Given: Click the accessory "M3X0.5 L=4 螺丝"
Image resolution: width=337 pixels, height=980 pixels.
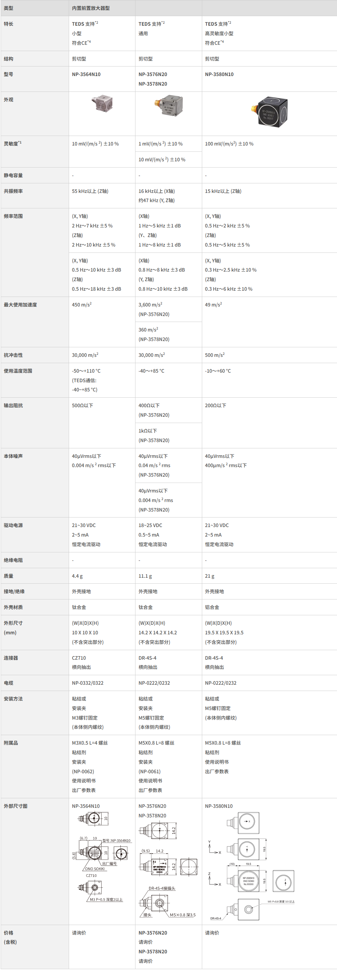Looking at the screenshot, I should pos(90,743).
